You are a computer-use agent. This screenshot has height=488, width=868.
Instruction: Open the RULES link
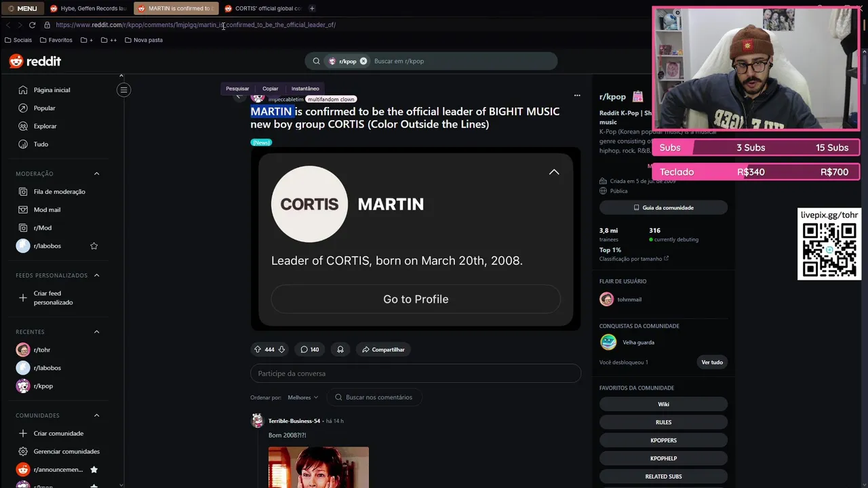tap(663, 422)
